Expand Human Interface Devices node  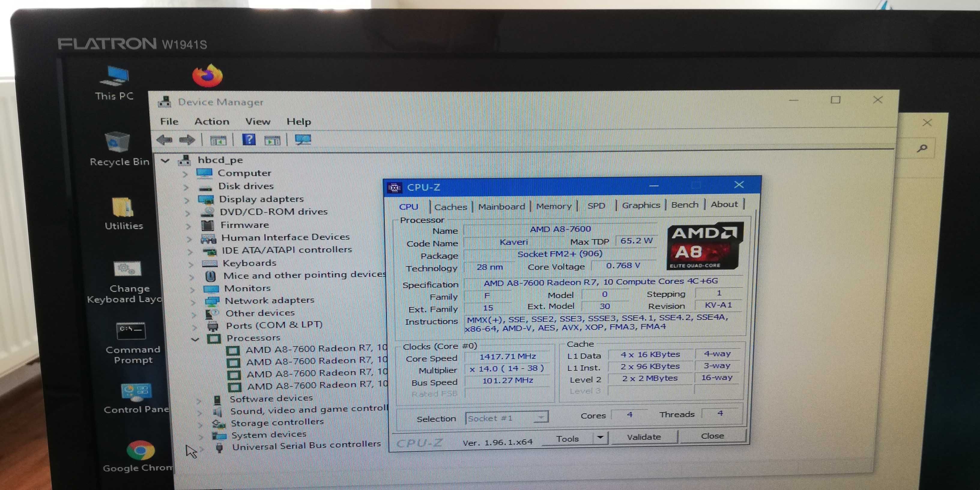point(189,239)
